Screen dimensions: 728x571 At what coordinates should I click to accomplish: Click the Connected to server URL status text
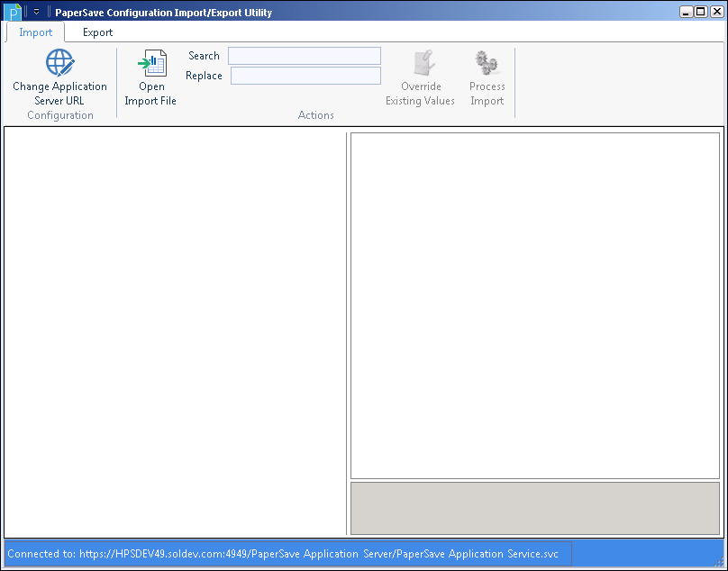(283, 554)
